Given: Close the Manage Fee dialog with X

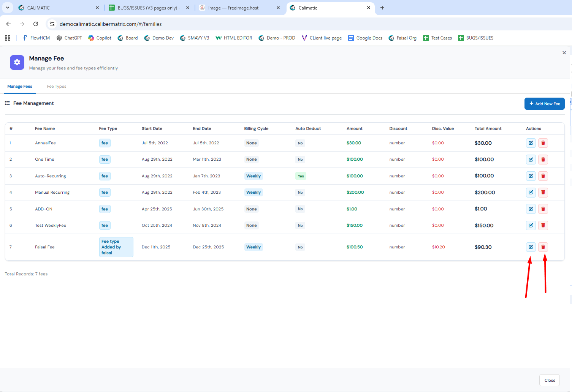Looking at the screenshot, I should click(x=564, y=53).
